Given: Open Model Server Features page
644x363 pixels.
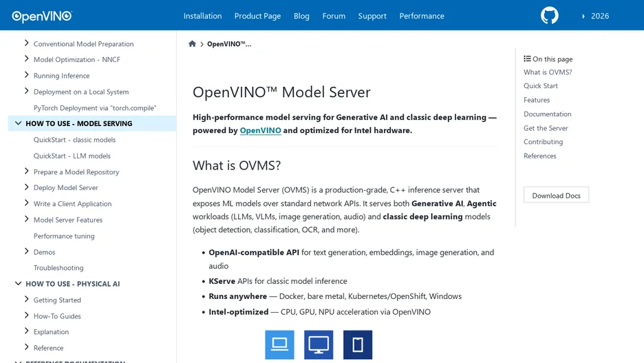Looking at the screenshot, I should (68, 220).
